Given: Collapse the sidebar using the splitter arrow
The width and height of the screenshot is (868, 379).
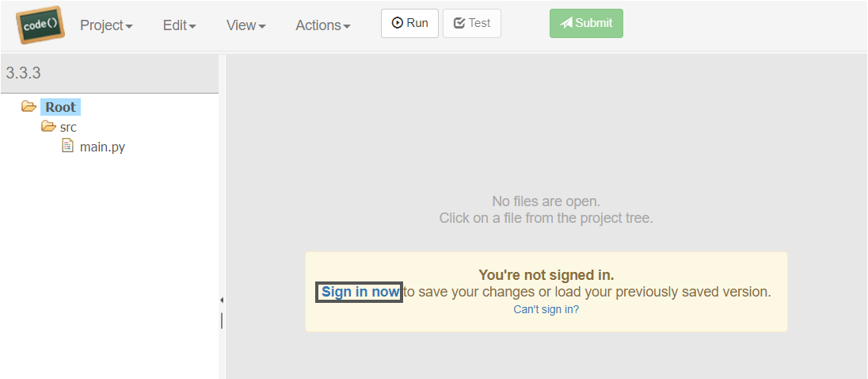Looking at the screenshot, I should tap(222, 300).
